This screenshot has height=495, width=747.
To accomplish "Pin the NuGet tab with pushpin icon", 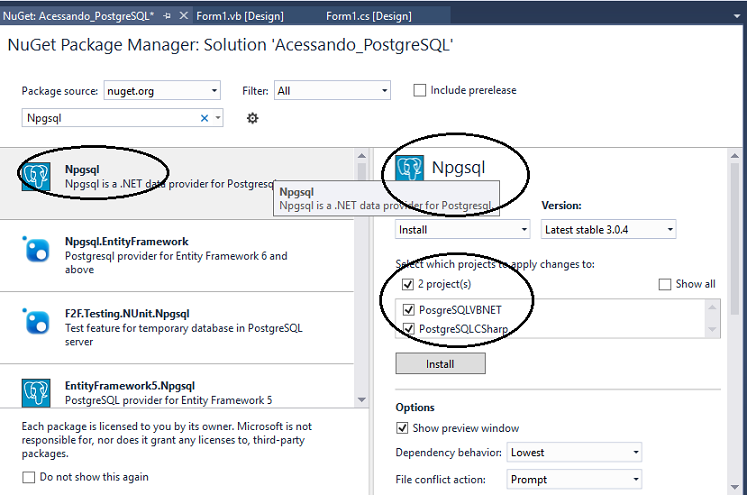I will tap(167, 16).
